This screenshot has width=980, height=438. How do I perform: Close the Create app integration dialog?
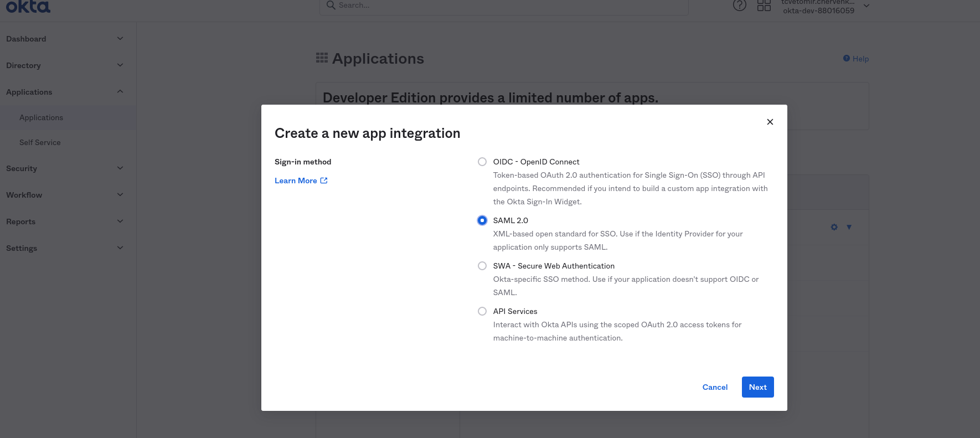coord(770,122)
